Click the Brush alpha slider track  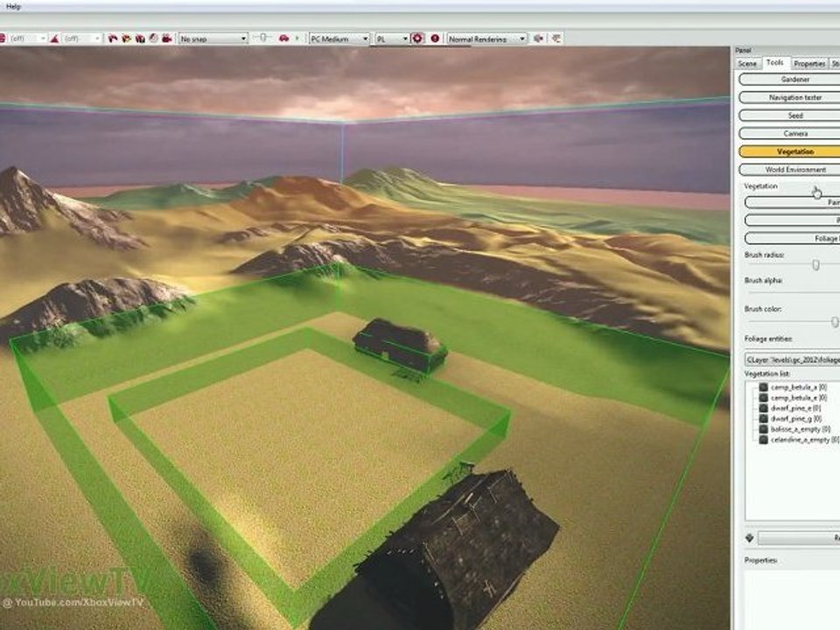pyautogui.click(x=794, y=292)
